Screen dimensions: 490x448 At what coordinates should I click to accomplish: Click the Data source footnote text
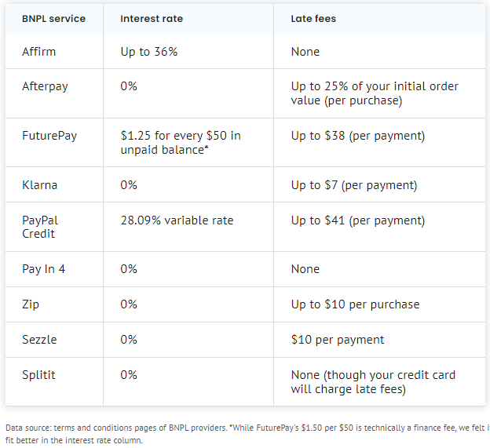(x=247, y=434)
